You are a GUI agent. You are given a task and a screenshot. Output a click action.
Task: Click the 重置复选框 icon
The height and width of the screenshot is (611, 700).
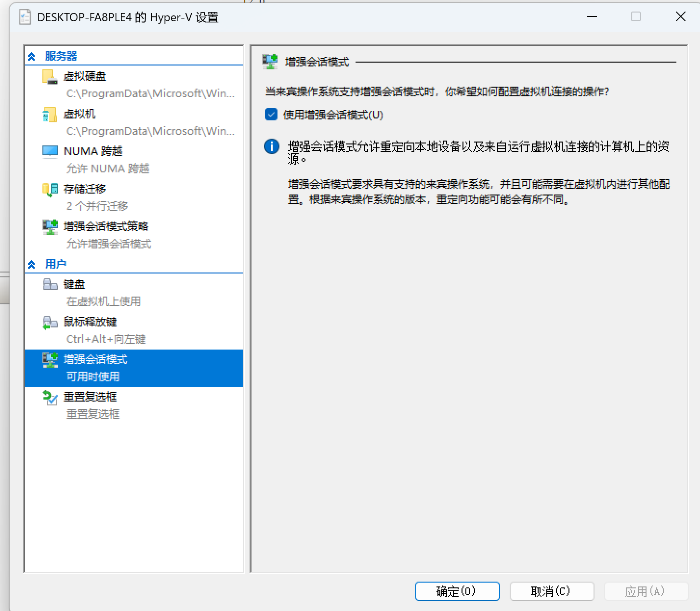tap(50, 397)
